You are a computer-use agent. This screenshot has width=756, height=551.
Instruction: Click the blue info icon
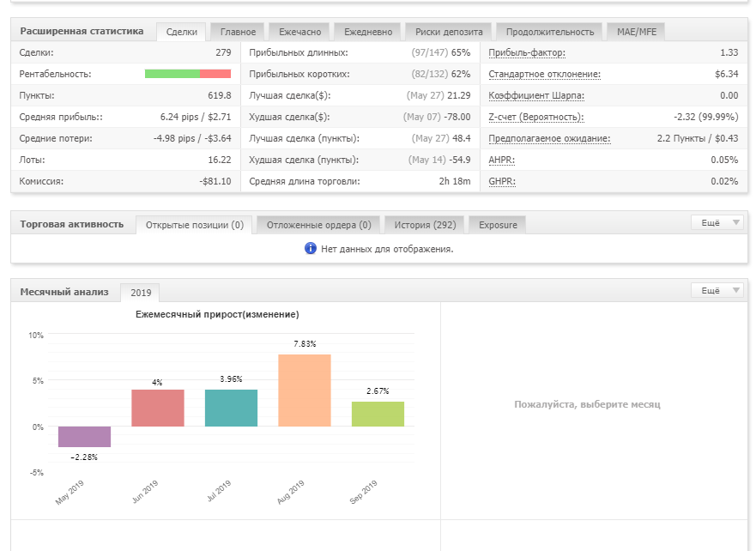311,249
